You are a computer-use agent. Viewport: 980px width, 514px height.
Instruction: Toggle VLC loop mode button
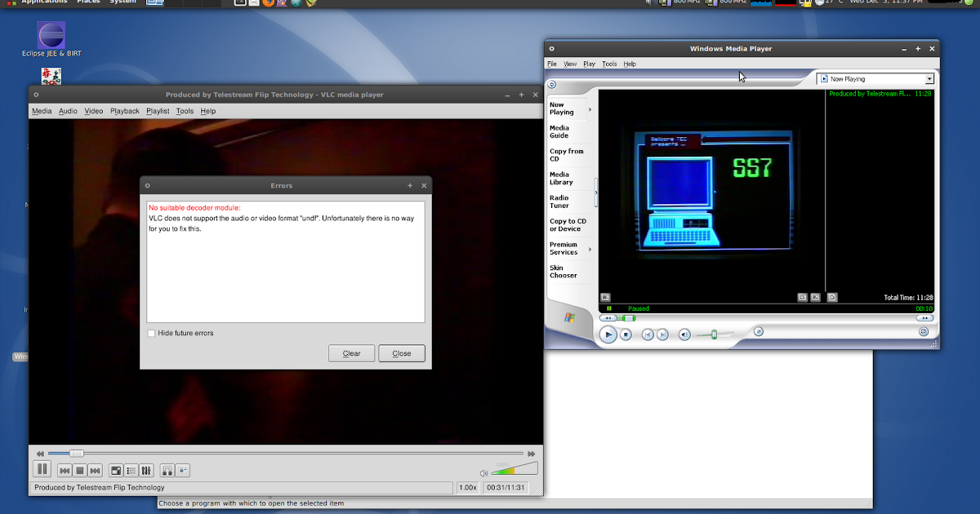point(167,471)
